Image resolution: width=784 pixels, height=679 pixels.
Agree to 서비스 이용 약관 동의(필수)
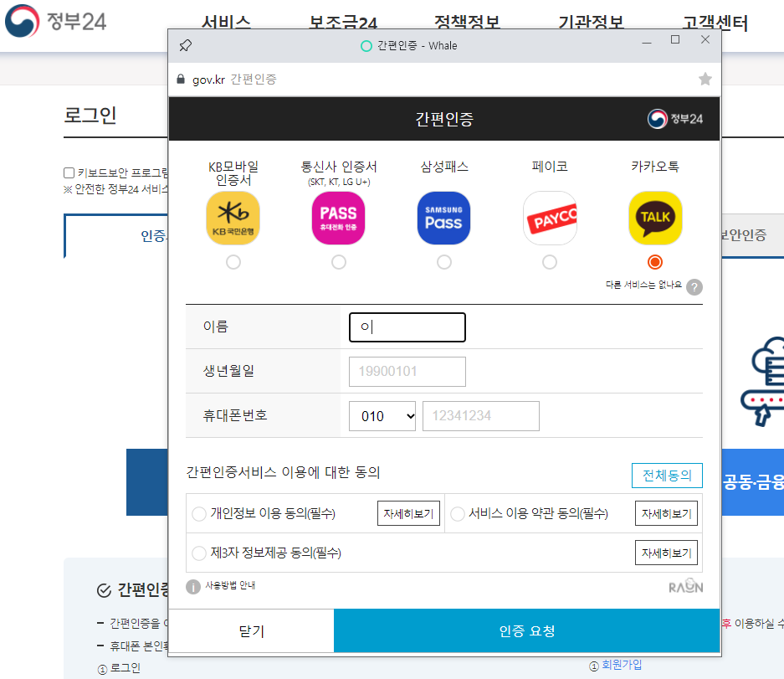[x=458, y=514]
